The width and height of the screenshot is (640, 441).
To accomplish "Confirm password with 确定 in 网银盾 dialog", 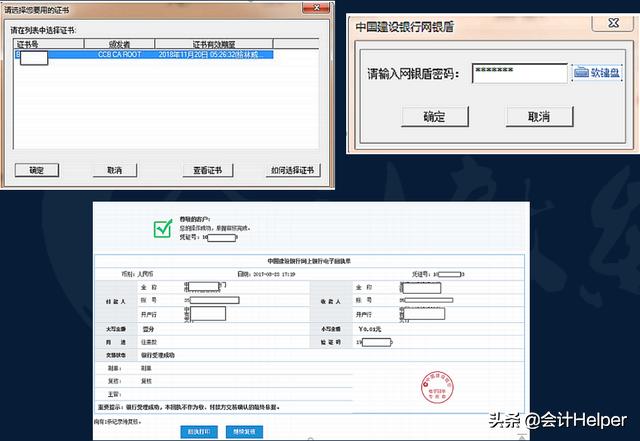I will click(435, 117).
